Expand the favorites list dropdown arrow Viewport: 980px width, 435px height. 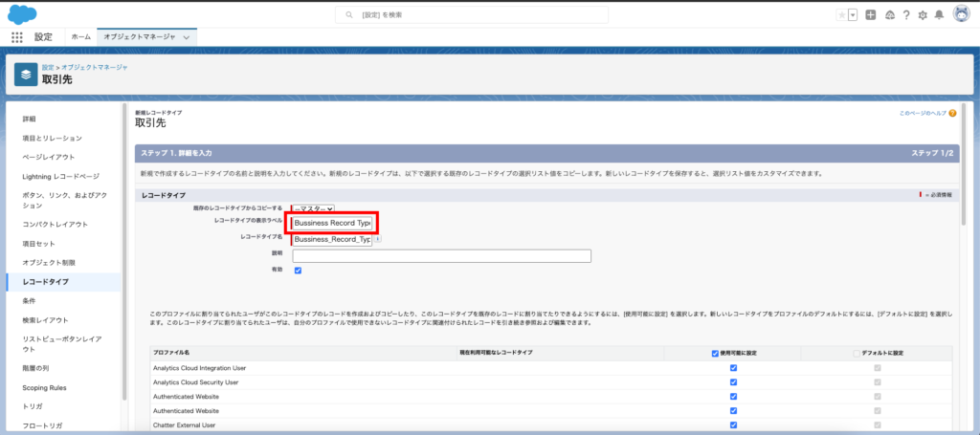[x=852, y=14]
